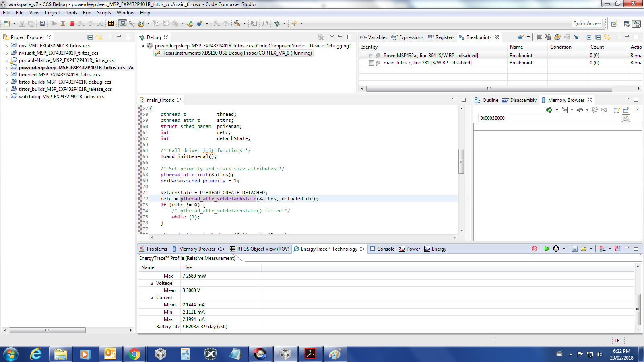Select the timerled_MSP_EXP432P401R_tirtos_ccs project

pyautogui.click(x=59, y=75)
